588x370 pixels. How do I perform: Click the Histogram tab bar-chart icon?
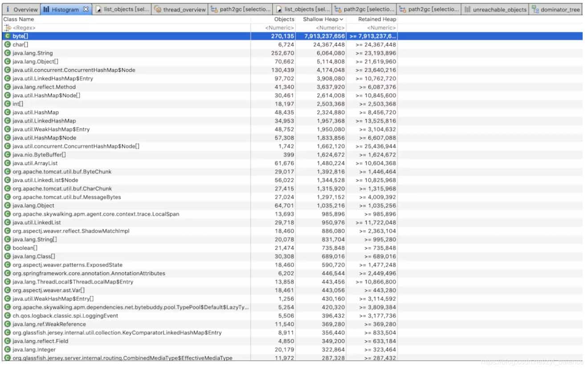(x=46, y=9)
